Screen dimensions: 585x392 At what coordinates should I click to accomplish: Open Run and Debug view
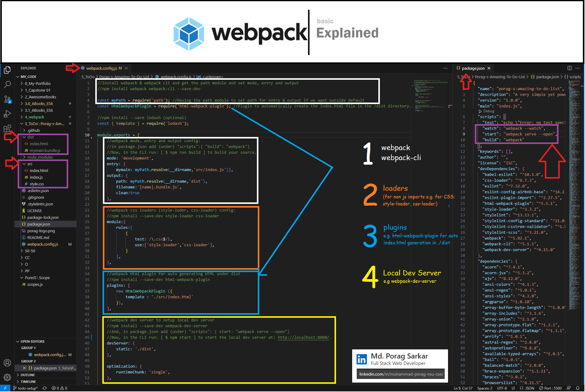(x=7, y=114)
